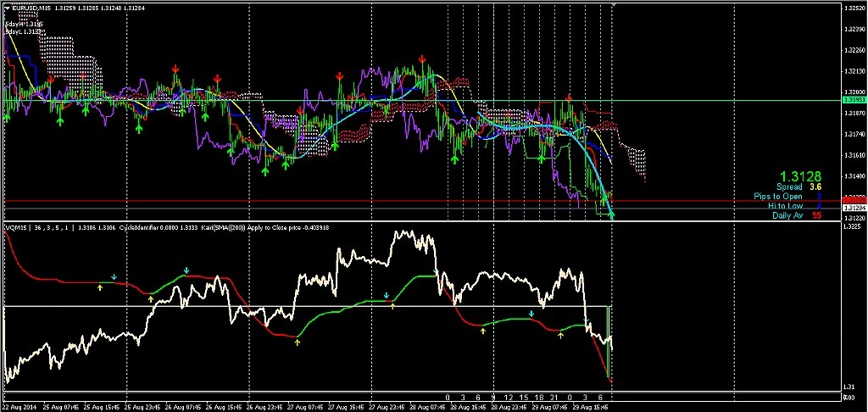Click the 27 Aug 23:45 time label
Image resolution: width=868 pixels, height=412 pixels.
coord(386,407)
